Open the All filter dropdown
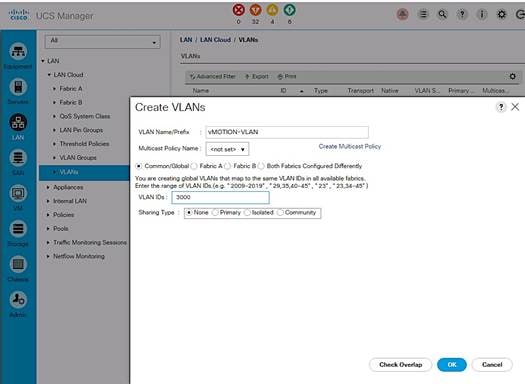The image size is (525, 384). [x=102, y=42]
